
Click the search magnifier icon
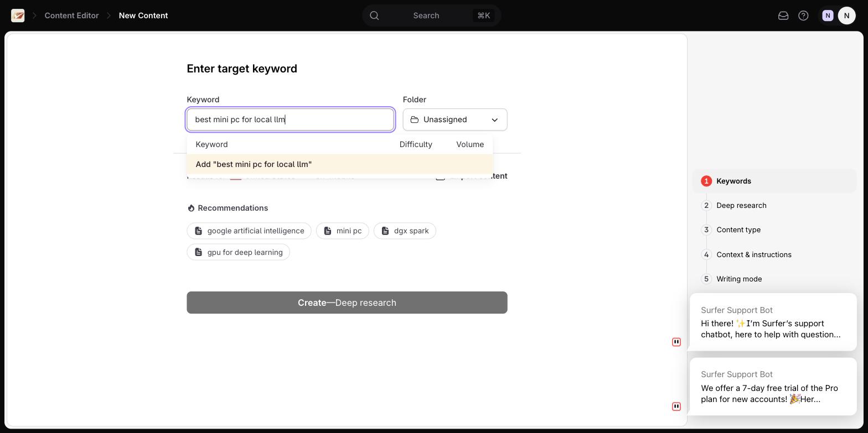[x=375, y=15]
